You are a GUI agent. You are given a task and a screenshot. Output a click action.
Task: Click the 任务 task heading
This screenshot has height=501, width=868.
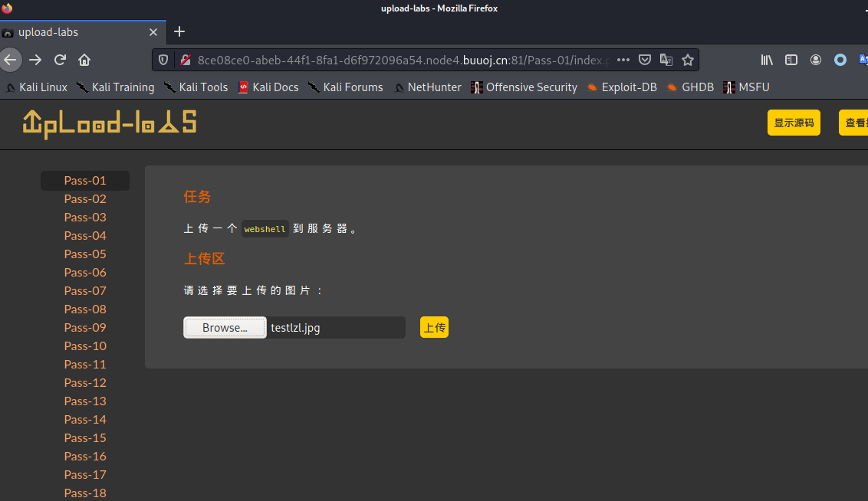[x=197, y=197]
